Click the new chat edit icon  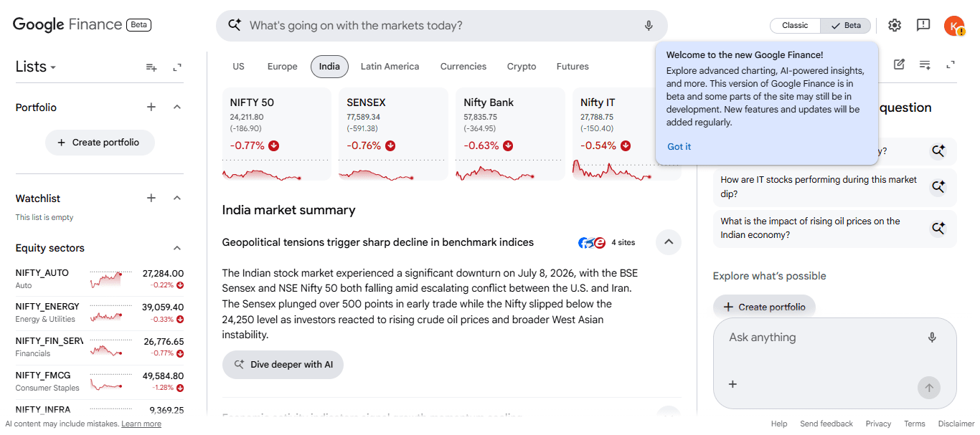point(899,64)
